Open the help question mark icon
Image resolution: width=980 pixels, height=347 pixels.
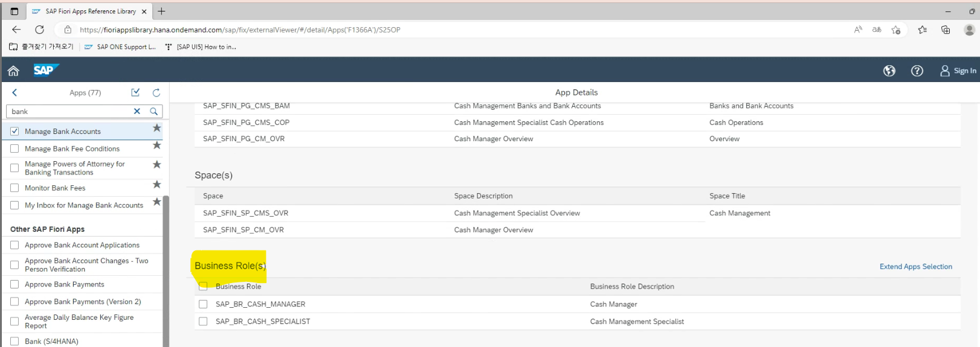tap(917, 71)
